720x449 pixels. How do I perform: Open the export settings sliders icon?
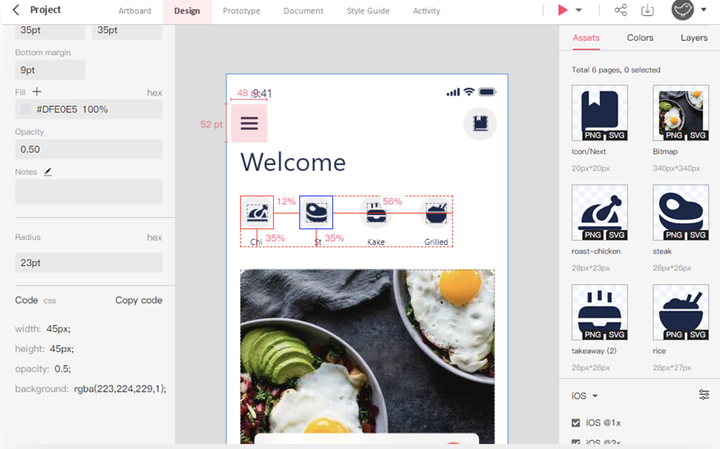(703, 394)
